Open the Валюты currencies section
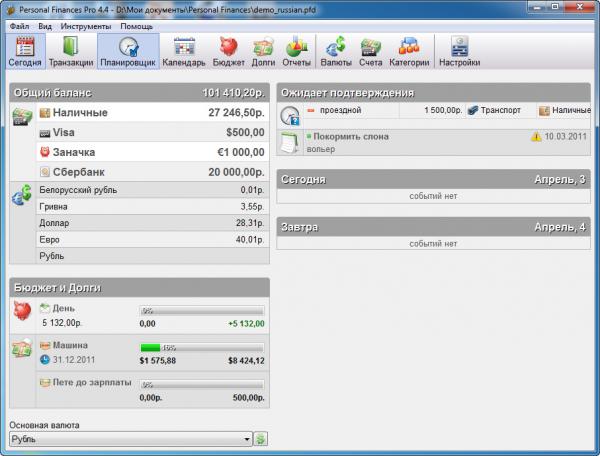 [336, 52]
